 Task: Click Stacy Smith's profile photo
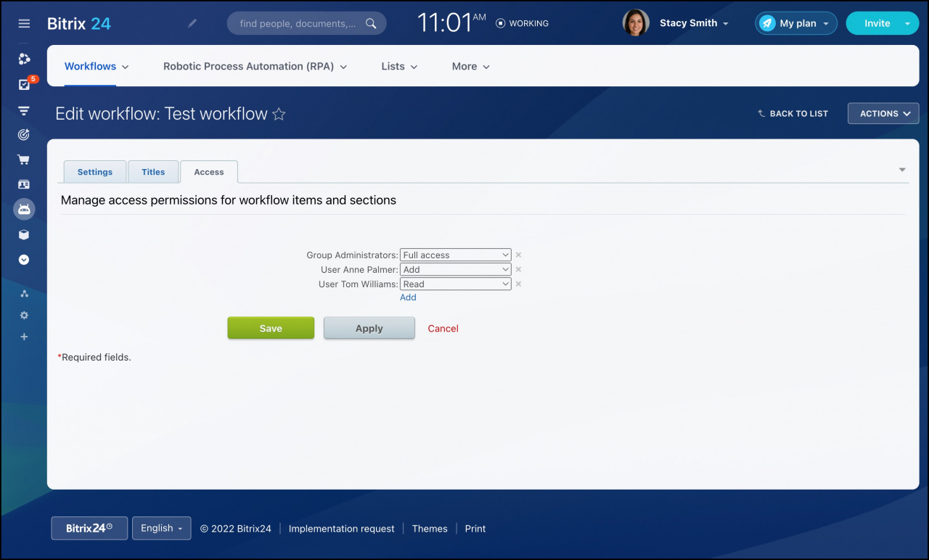tap(636, 23)
